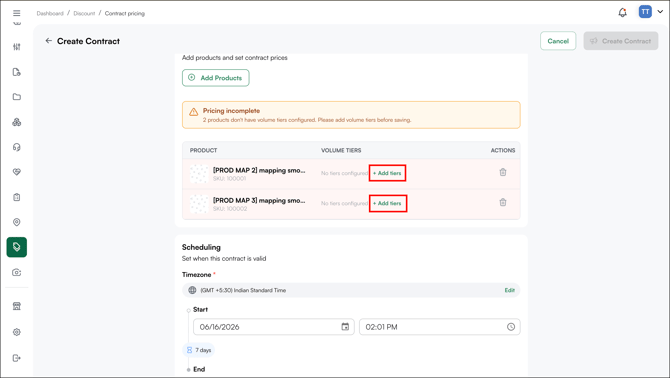Go to Discount breadcrumb
Viewport: 670px width, 378px height.
click(x=84, y=13)
